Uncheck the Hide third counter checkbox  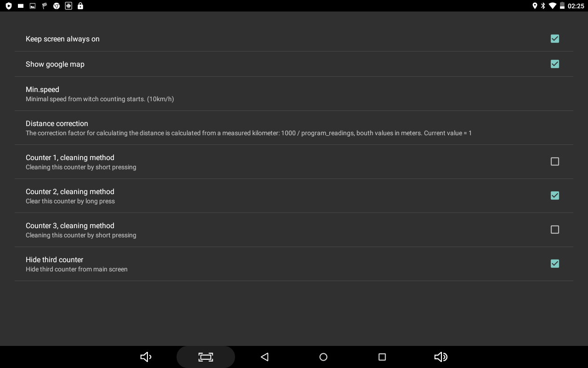tap(555, 264)
